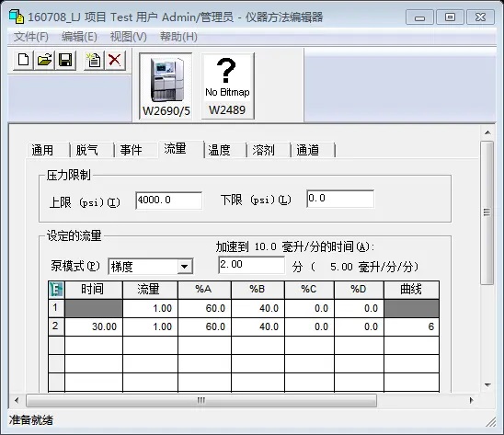This screenshot has width=504, height=435.
Task: Click the acceleration time field showing 2.00
Action: click(251, 265)
